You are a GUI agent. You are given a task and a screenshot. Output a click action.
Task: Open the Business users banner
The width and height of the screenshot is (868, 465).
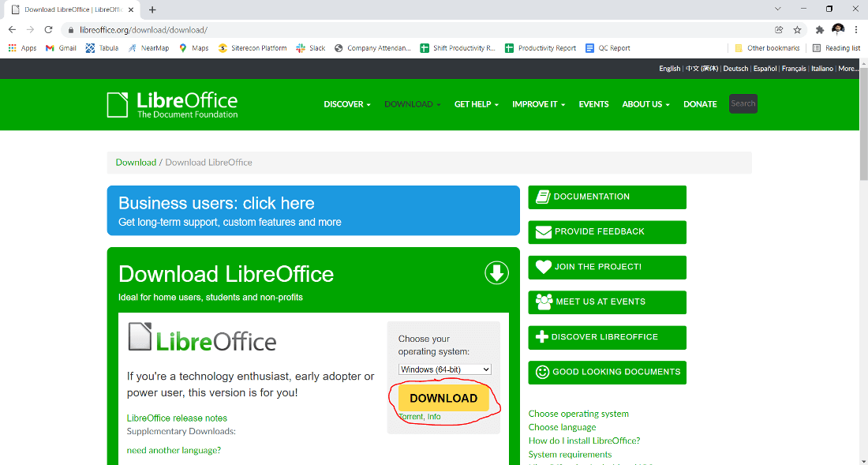[313, 211]
